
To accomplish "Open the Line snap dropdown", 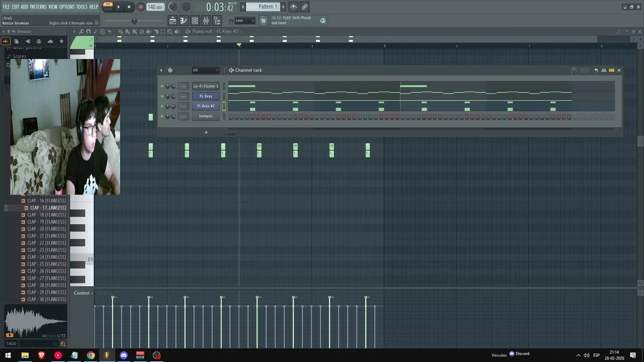I will 245,21.
